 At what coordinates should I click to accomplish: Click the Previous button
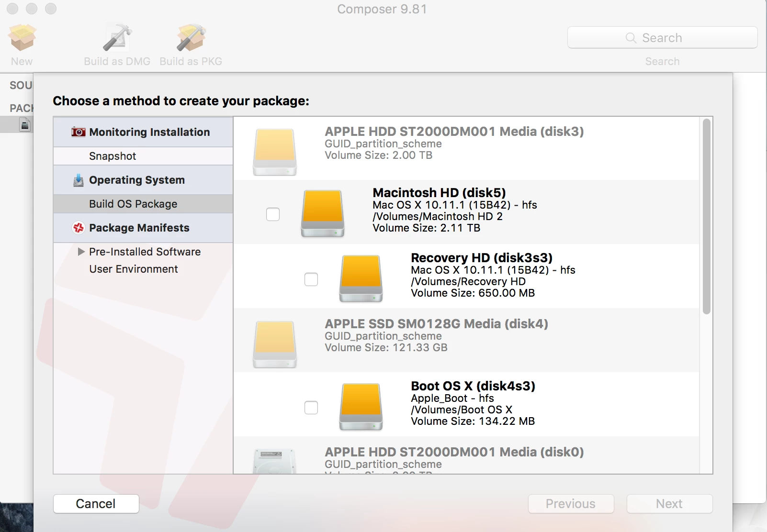click(571, 504)
